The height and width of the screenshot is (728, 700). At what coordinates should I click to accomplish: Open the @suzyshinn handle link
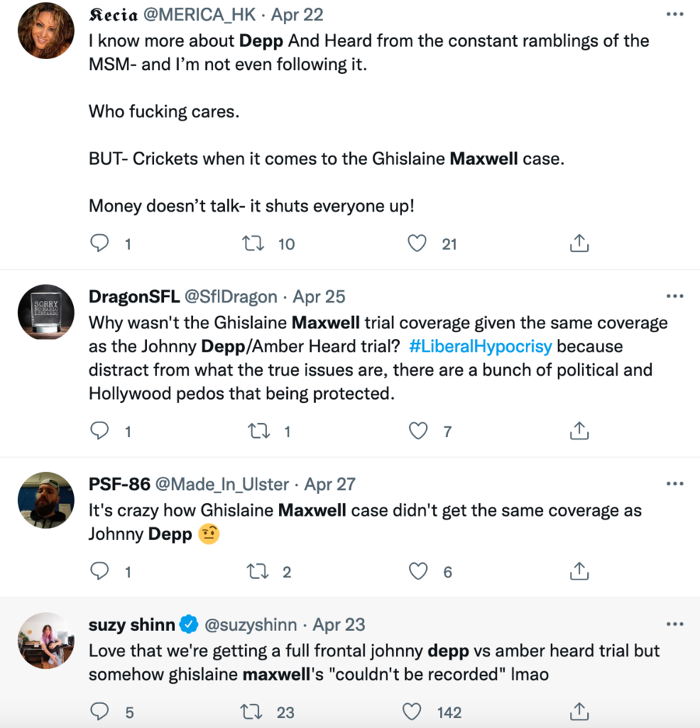point(250,625)
